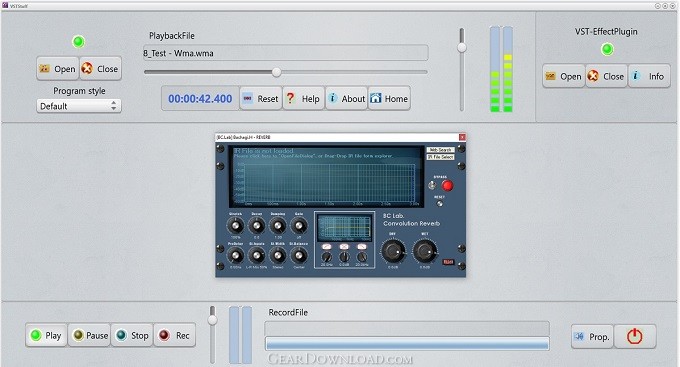Close the loaded VST effect plugin
The width and height of the screenshot is (680, 367).
point(606,76)
